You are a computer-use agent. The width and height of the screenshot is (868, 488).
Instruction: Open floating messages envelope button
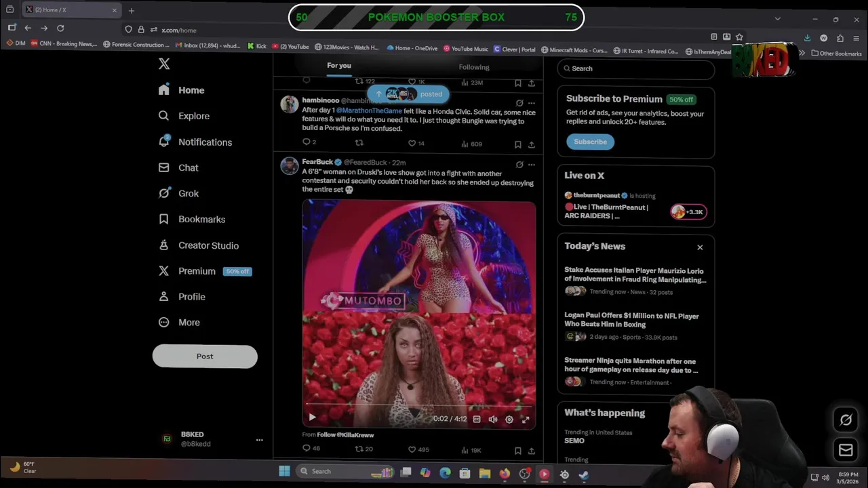pyautogui.click(x=846, y=449)
